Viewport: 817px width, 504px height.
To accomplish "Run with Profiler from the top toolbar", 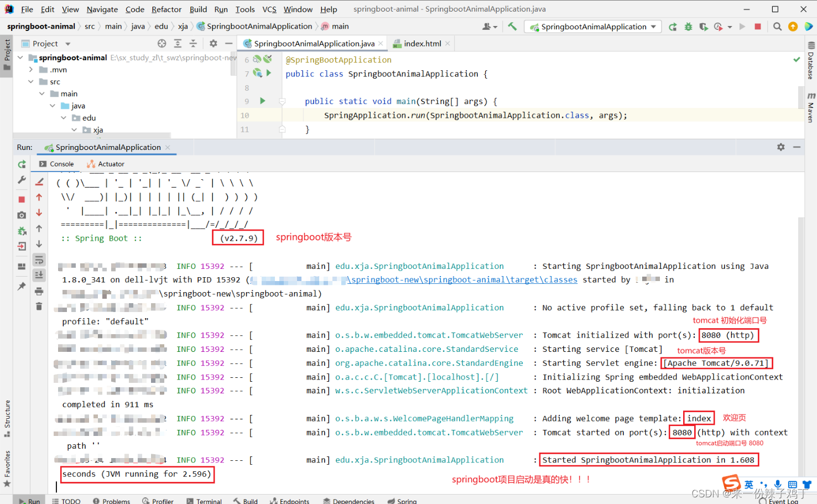I will 718,27.
